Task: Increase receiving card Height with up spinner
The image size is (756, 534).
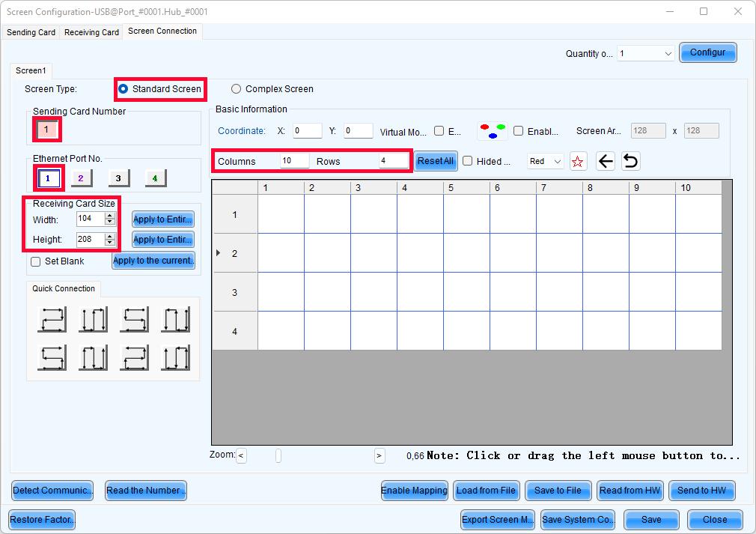Action: pos(110,237)
